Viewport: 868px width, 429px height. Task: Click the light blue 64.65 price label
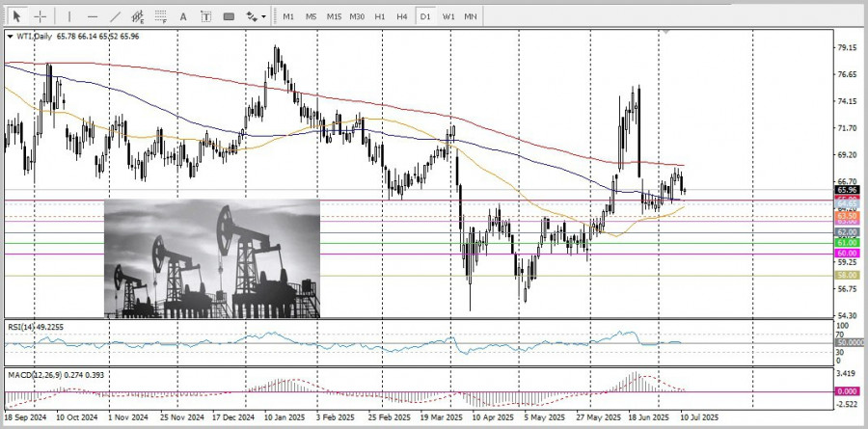click(x=848, y=204)
